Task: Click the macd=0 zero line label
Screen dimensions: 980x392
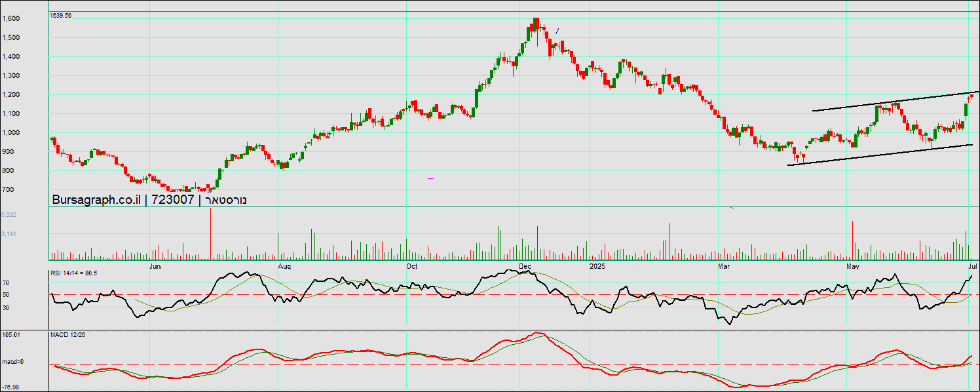Action: coord(12,362)
